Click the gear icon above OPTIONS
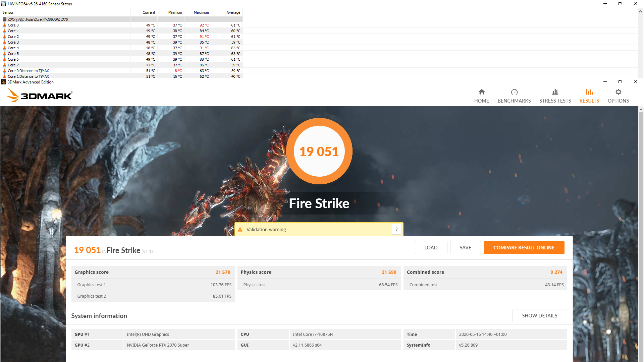Viewport: 644px width, 362px height. click(619, 92)
